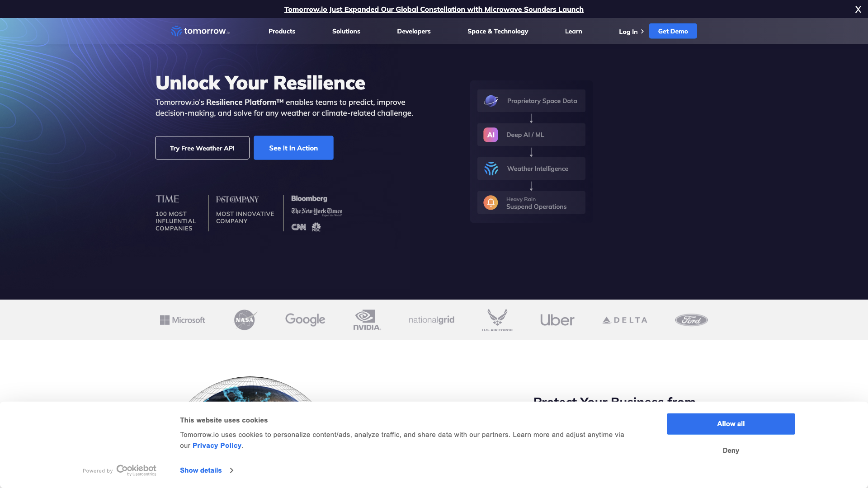Expand the Solutions navigation menu

tap(346, 31)
